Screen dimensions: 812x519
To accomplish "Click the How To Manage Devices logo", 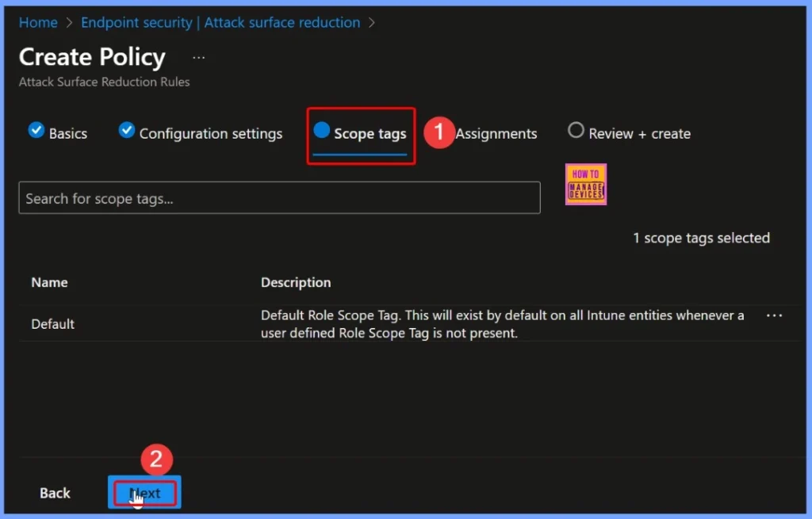I will (x=586, y=185).
